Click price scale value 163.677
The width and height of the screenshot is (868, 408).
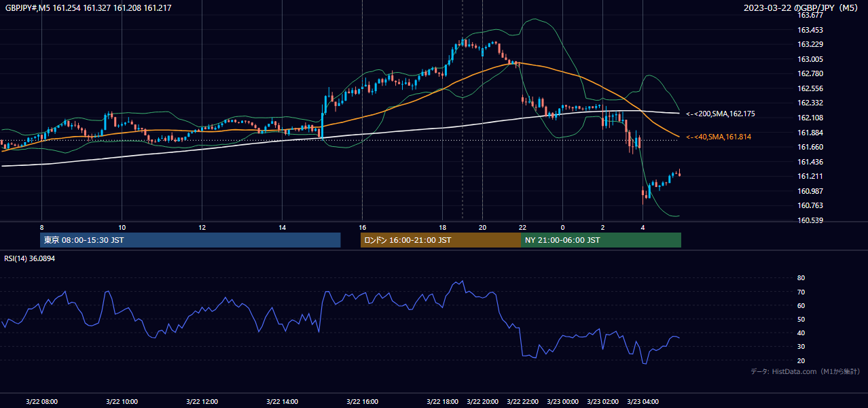[810, 15]
